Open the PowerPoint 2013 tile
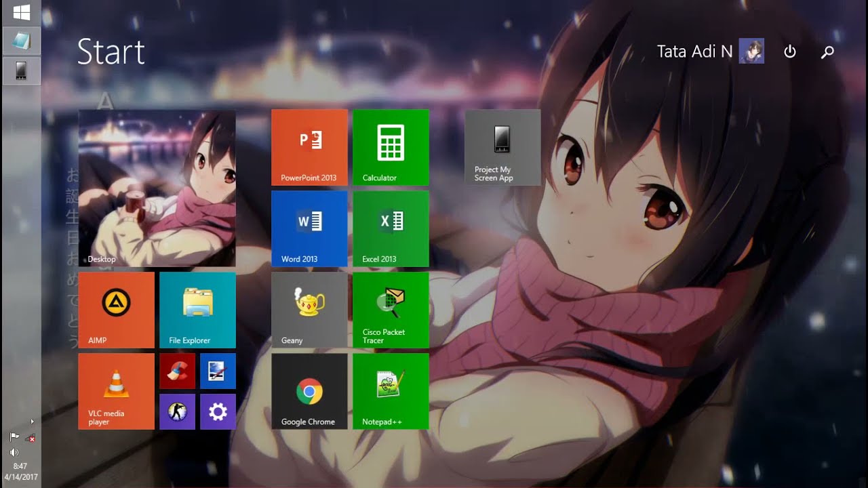This screenshot has width=868, height=488. tap(309, 147)
